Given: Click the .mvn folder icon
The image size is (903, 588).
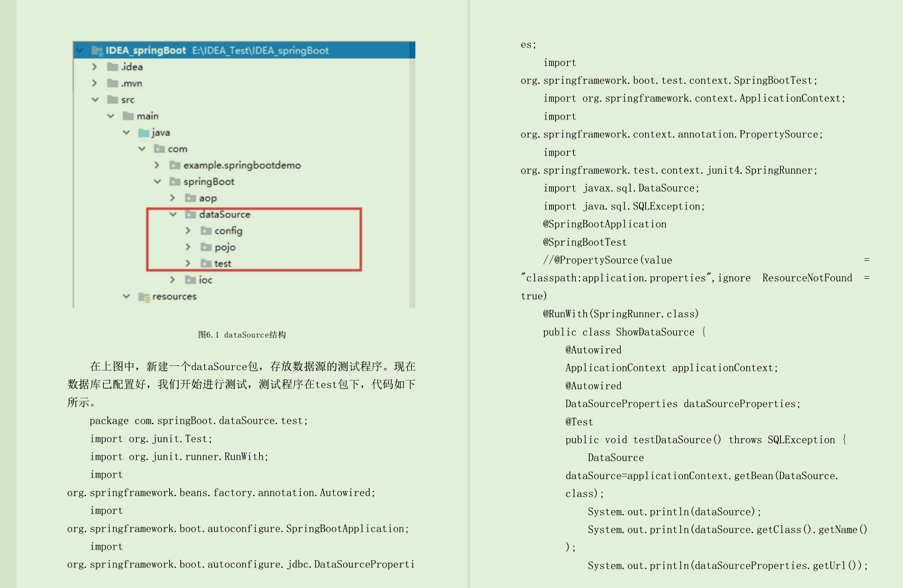Looking at the screenshot, I should (111, 83).
